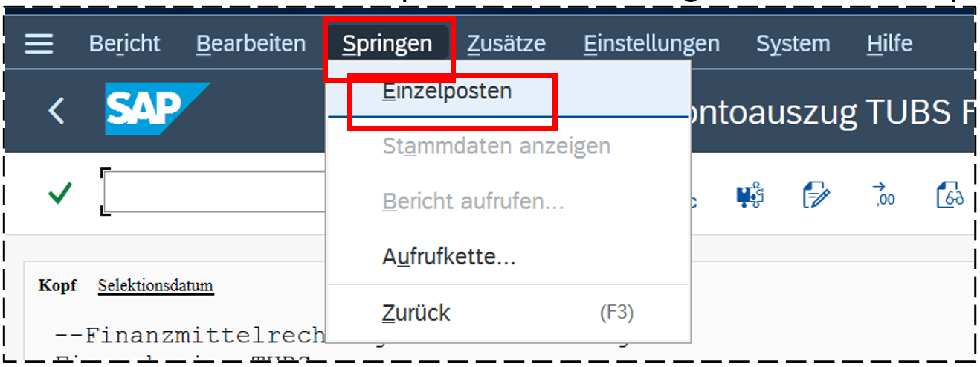Click the SAP logo
The height and width of the screenshot is (367, 980).
click(155, 109)
